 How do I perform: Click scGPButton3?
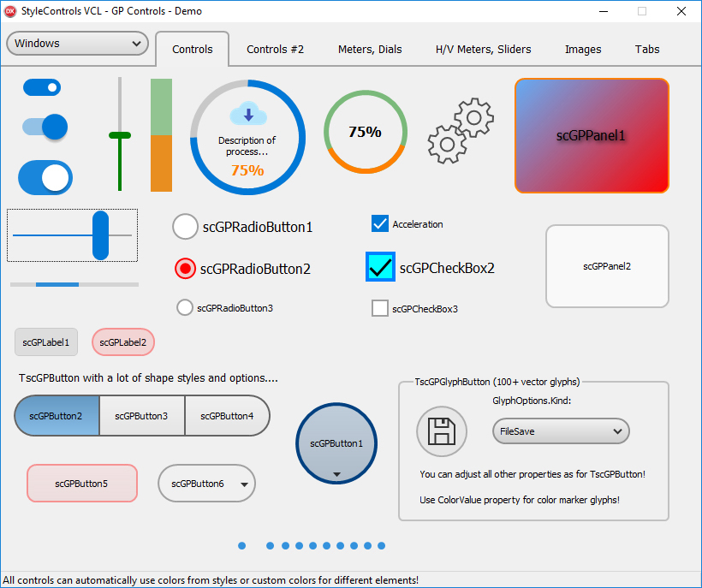(x=141, y=416)
